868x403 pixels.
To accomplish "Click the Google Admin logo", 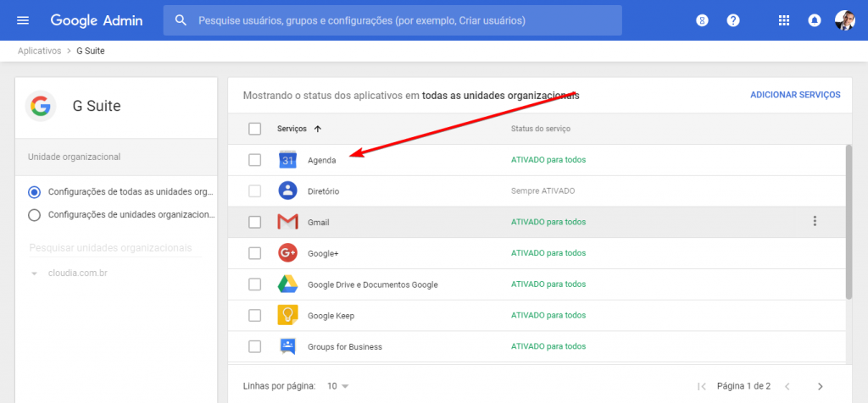I will click(x=97, y=20).
